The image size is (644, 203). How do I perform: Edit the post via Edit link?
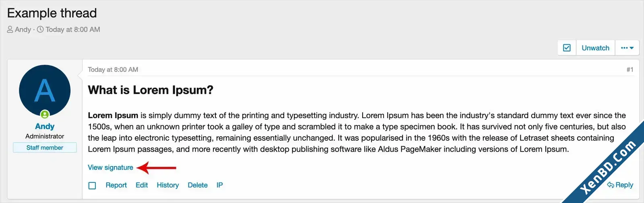(142, 185)
